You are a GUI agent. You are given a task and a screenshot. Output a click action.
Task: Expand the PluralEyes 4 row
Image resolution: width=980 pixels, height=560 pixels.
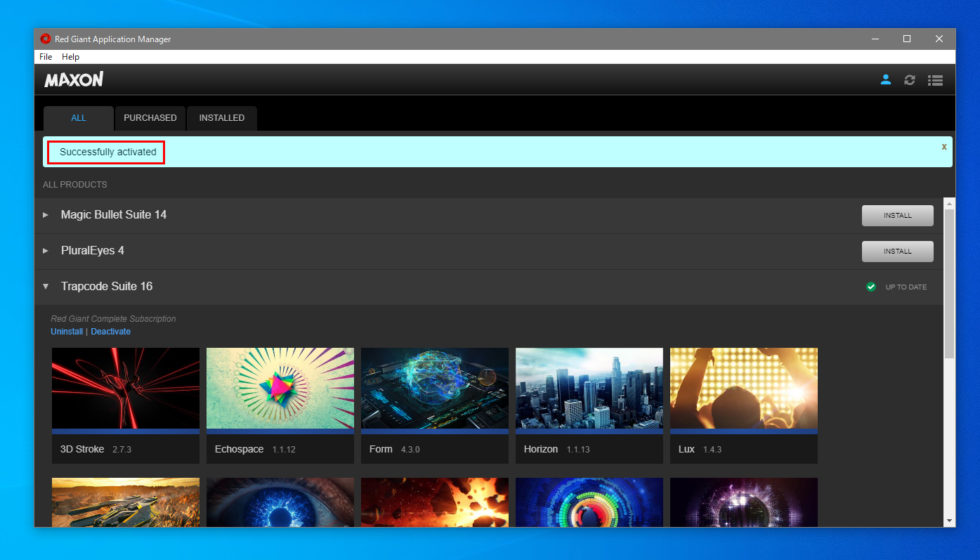point(46,251)
